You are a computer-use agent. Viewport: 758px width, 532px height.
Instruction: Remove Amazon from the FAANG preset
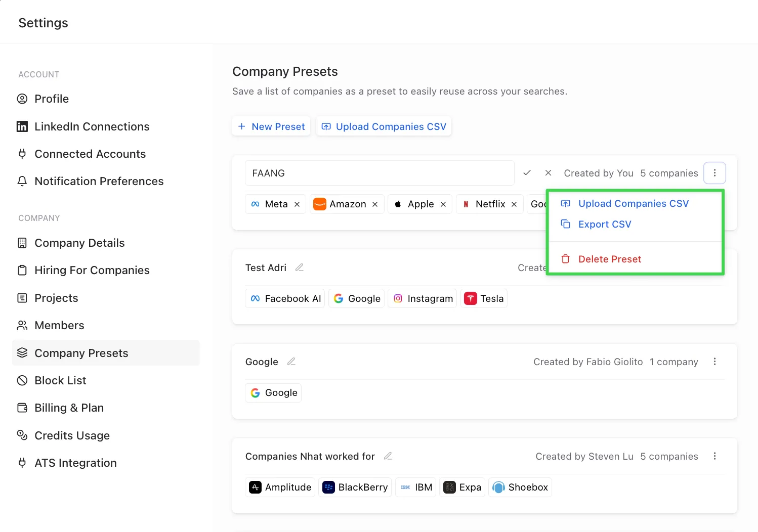tap(375, 204)
